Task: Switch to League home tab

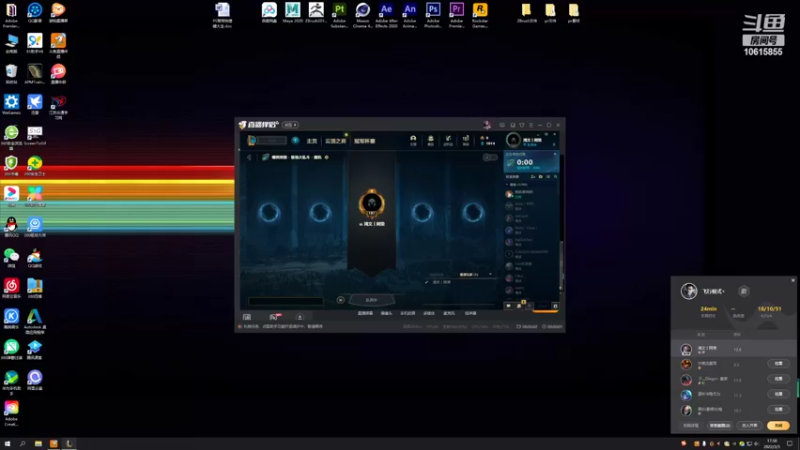Action: (312, 141)
